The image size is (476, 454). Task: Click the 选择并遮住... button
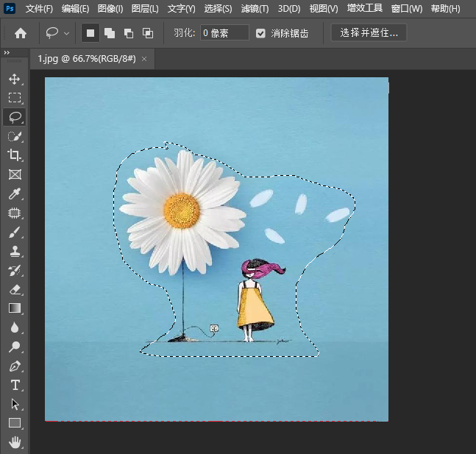pyautogui.click(x=369, y=33)
